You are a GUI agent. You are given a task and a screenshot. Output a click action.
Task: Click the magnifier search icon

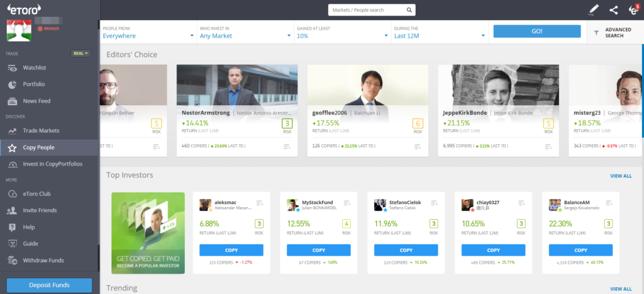coord(409,10)
